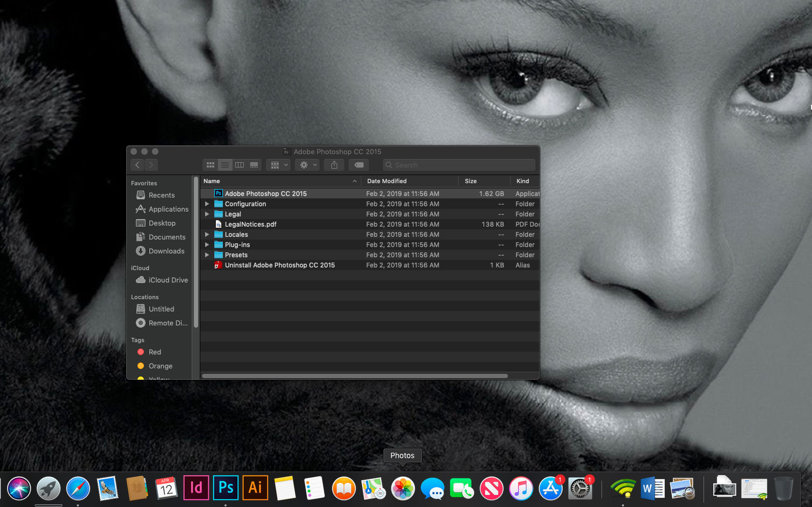Open Documents in the sidebar
The image size is (812, 507).
[161, 237]
